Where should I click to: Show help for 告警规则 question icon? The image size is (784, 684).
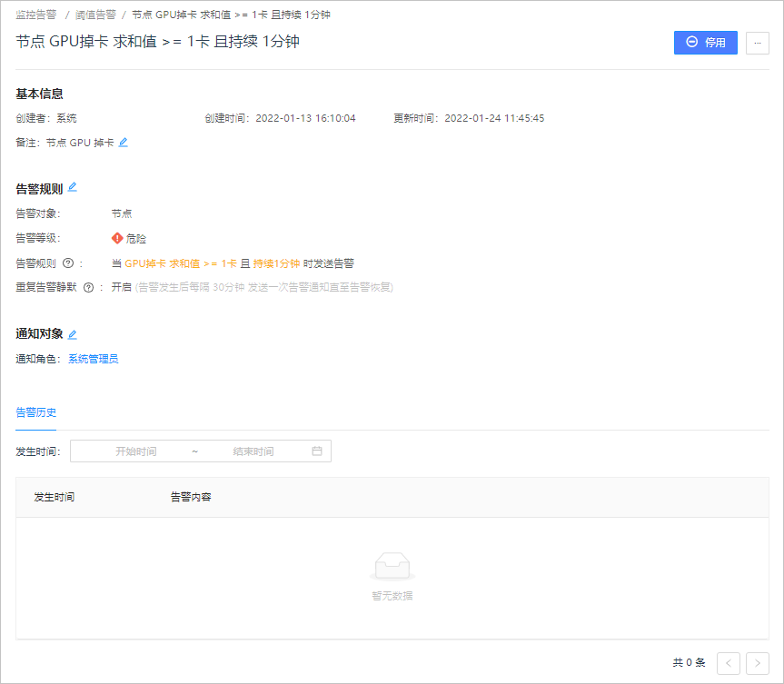[68, 263]
